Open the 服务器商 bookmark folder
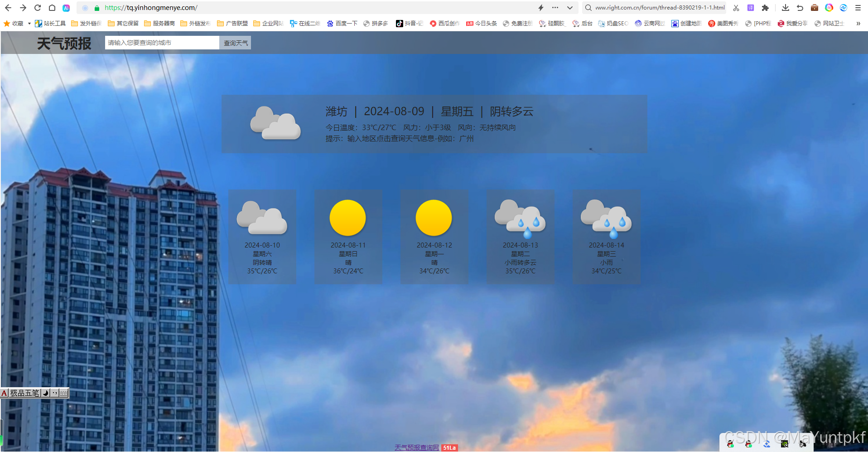 click(x=159, y=24)
